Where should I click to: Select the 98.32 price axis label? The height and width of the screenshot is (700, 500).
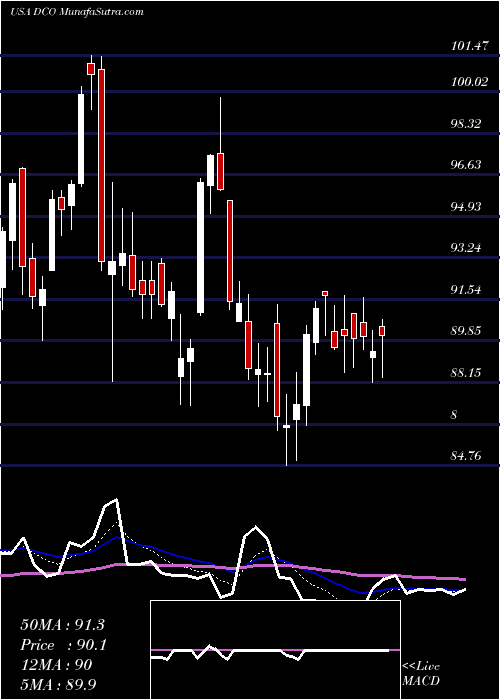pos(466,124)
